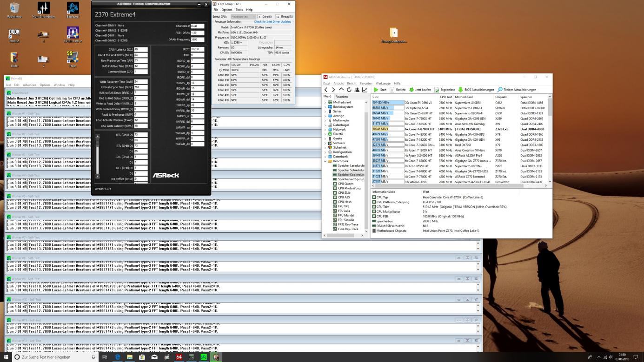644x362 pixels.
Task: Switch to the Favoriten tab in AIDA64
Action: [341, 97]
